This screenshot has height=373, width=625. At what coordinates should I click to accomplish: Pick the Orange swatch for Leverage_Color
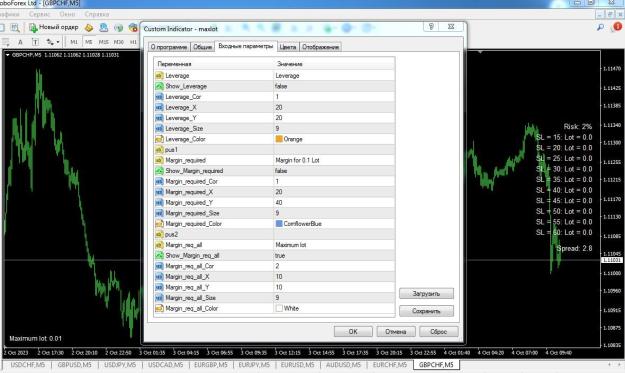[x=279, y=139]
